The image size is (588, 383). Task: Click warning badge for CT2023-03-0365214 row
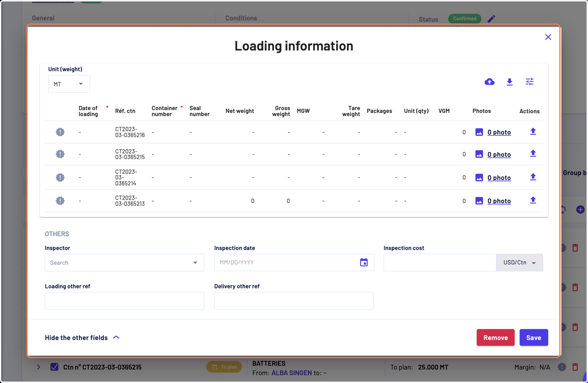tap(60, 178)
